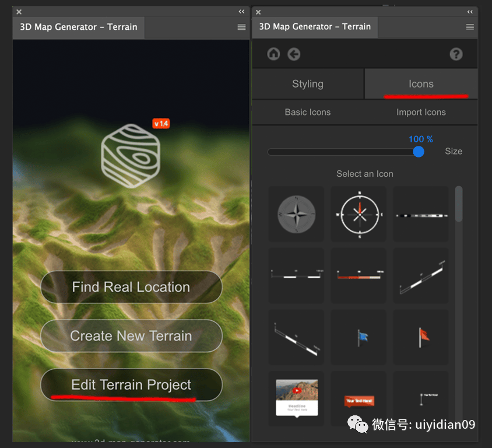Close the left panel

19,12
